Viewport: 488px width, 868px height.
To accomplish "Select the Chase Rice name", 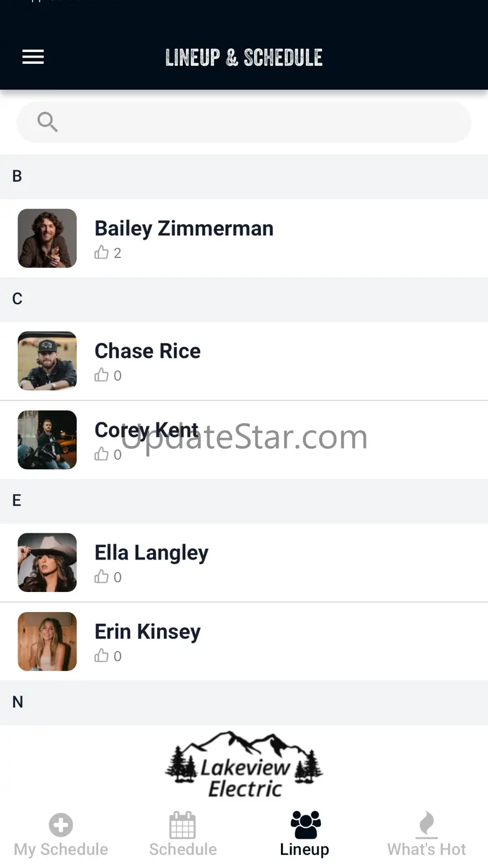I will pyautogui.click(x=148, y=351).
